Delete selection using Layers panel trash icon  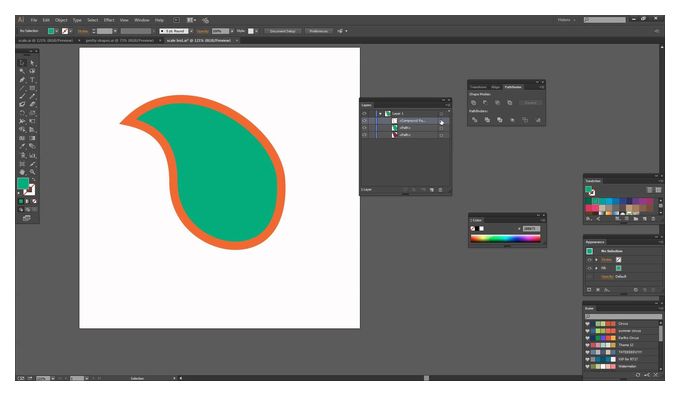tap(441, 190)
